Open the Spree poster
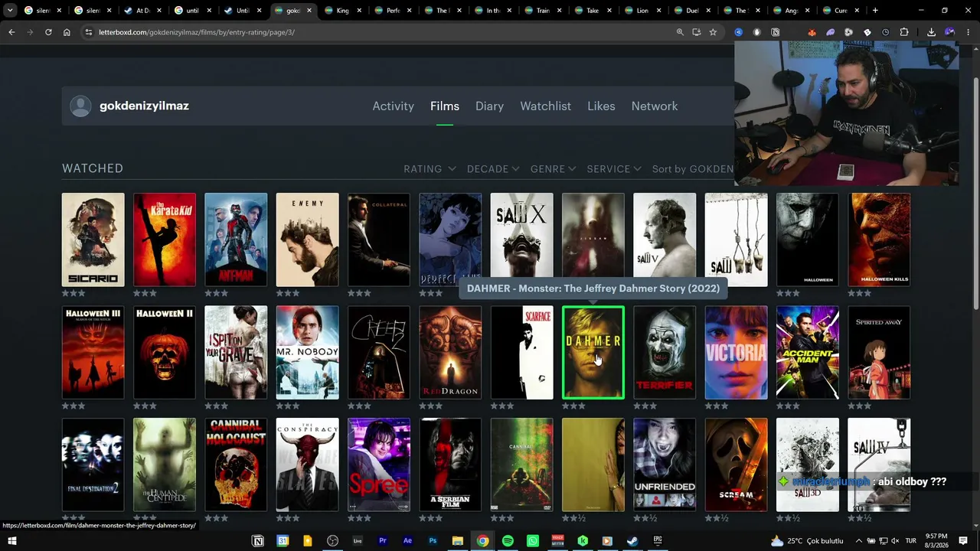 379,465
